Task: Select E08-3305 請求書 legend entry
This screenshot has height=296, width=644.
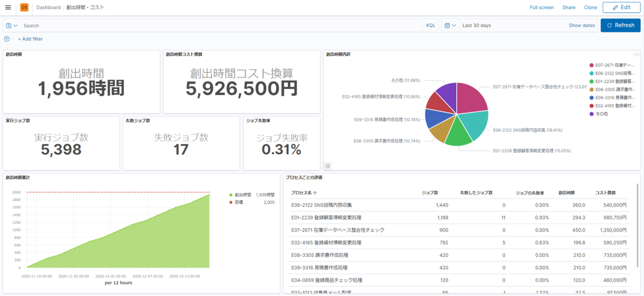Action: 616,90
